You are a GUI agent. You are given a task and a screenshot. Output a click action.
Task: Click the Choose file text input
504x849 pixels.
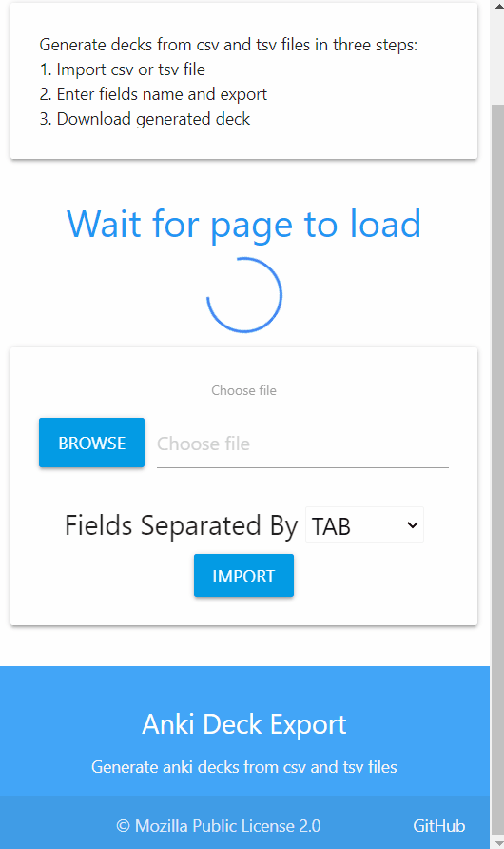[x=302, y=444]
